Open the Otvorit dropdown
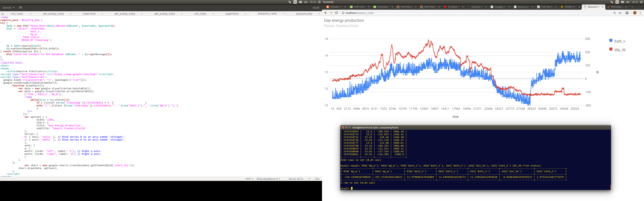 (x=9, y=8)
